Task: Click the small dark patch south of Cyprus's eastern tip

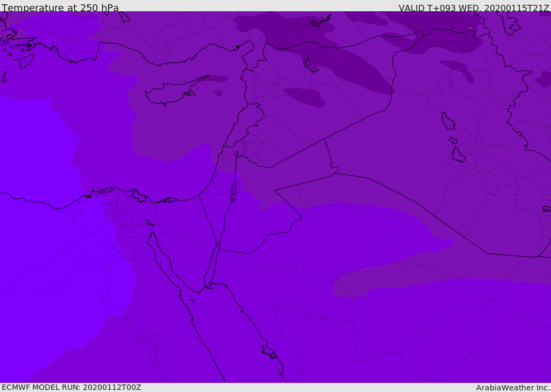Action: (218, 93)
